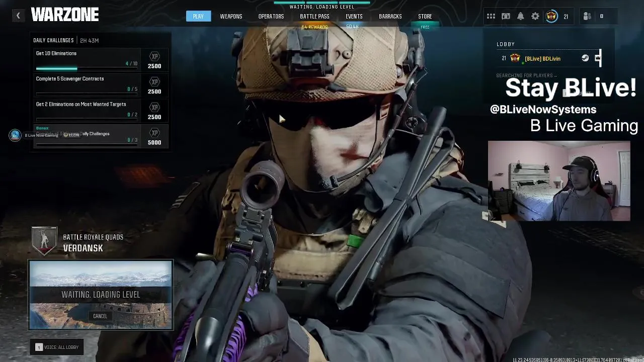
Task: Click the 4 / 10 eliminations counter
Action: click(x=131, y=64)
